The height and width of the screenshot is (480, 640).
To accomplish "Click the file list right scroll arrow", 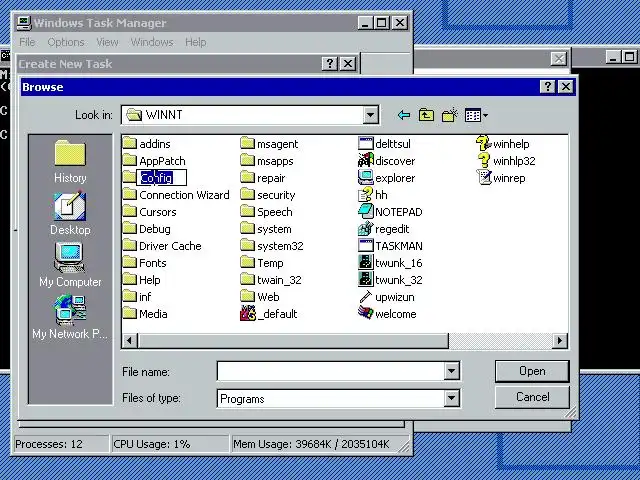I will (560, 340).
